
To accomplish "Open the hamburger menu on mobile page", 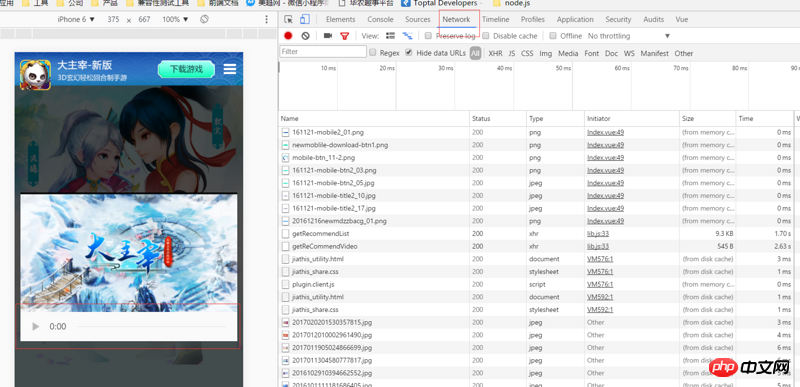I will (x=230, y=69).
